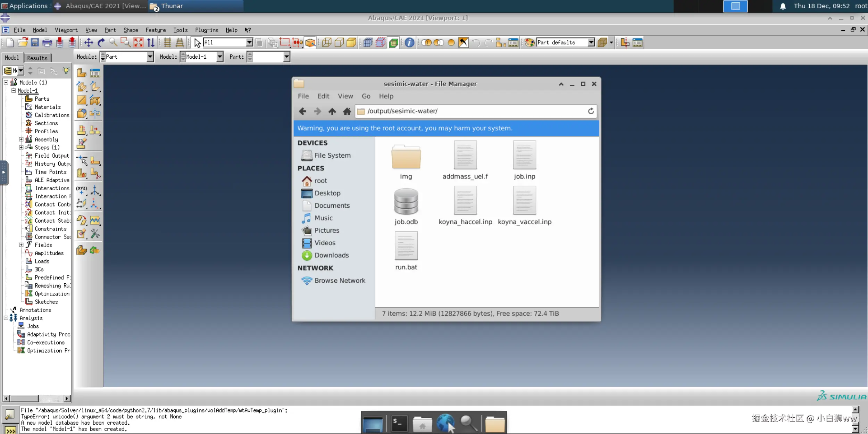The height and width of the screenshot is (434, 868).
Task: Activate the Auto-Fit View icon
Action: click(x=138, y=43)
